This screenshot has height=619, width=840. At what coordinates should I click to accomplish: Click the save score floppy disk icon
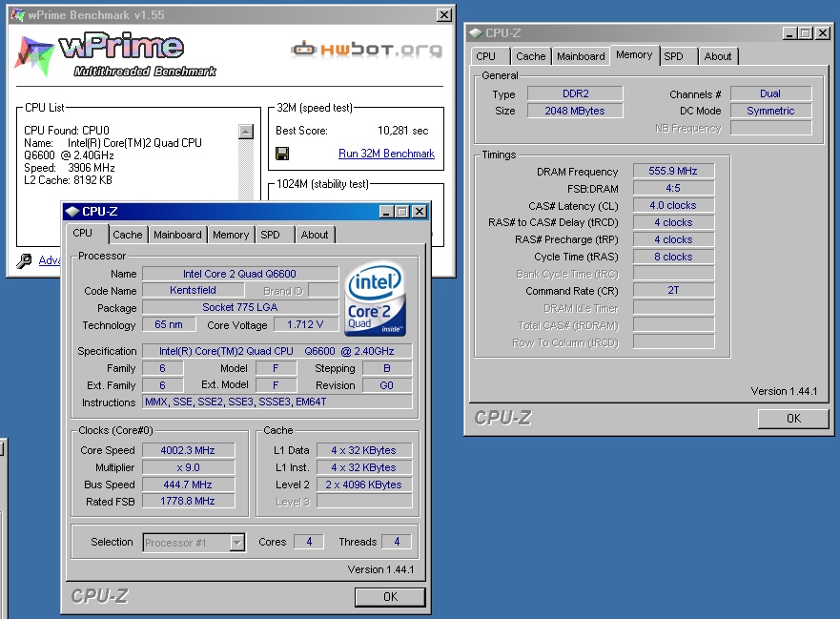point(282,154)
